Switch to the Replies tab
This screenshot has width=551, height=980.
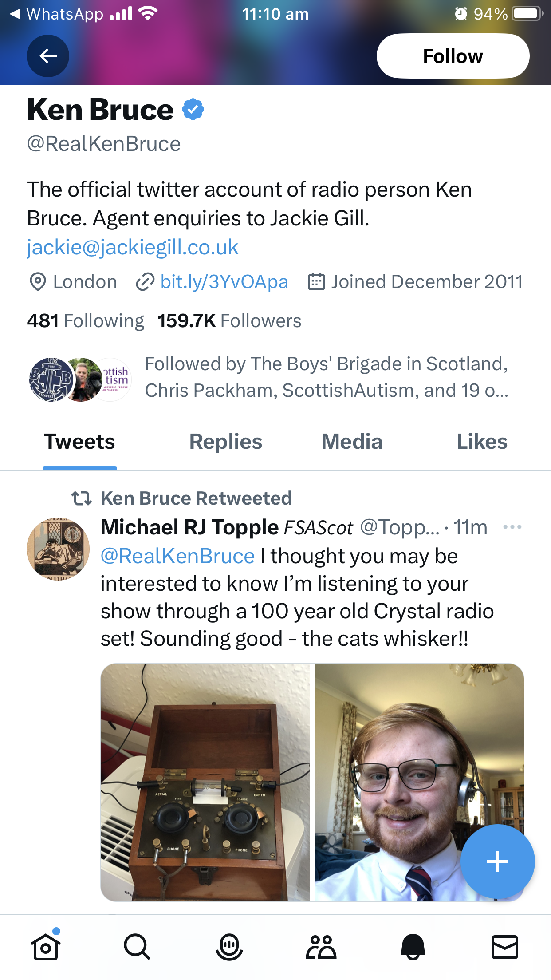tap(225, 442)
